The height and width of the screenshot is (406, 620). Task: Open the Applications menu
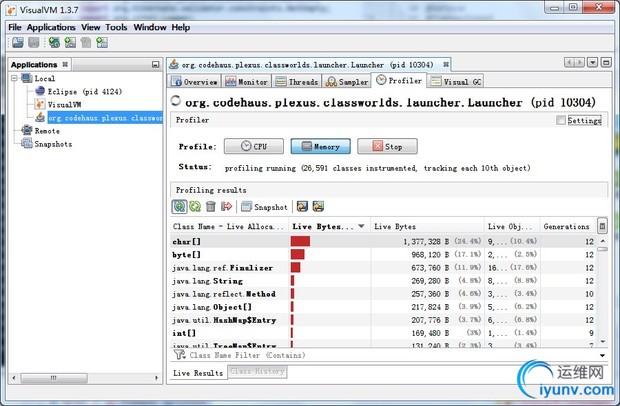pos(51,27)
